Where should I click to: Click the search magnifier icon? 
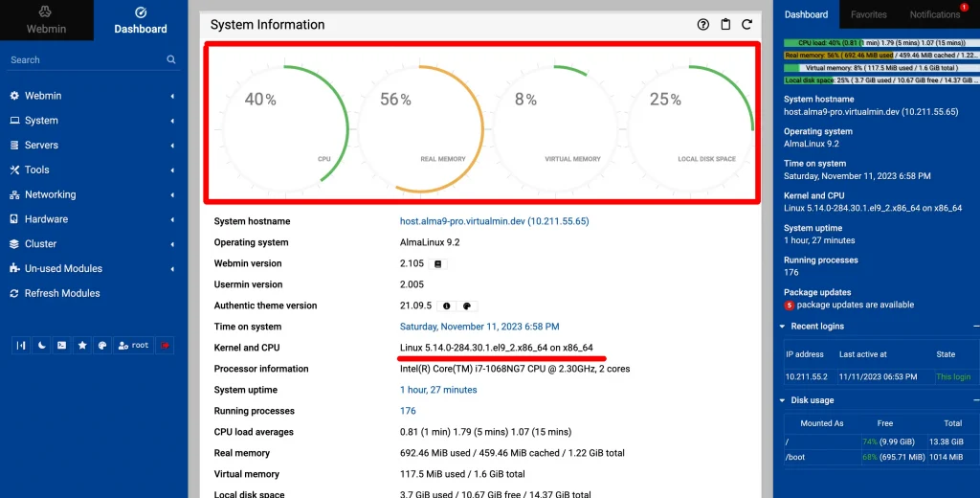click(171, 59)
